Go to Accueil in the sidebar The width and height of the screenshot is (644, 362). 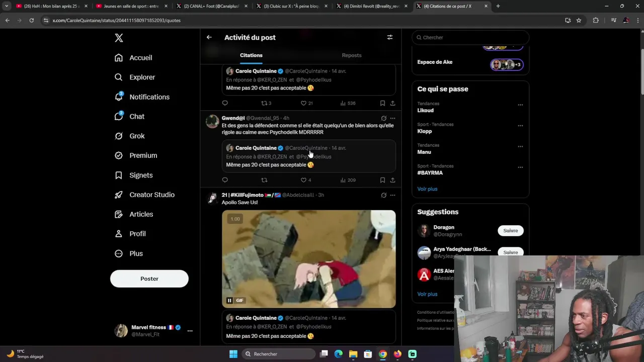[x=133, y=58]
